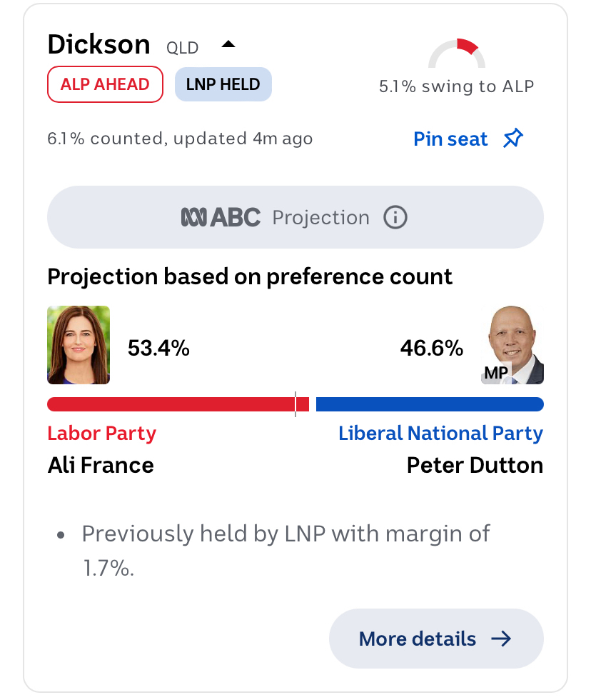Click the blue LNP vote bar

(x=429, y=404)
